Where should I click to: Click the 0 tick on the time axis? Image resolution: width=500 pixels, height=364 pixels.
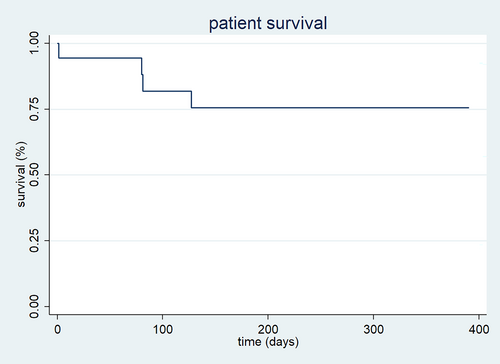pyautogui.click(x=58, y=330)
